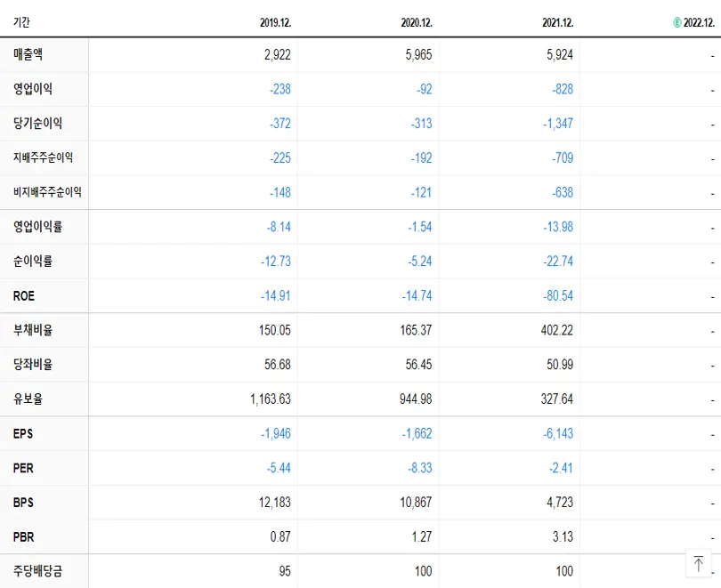
Task: Click the BPS value 4,723
Action: click(560, 503)
